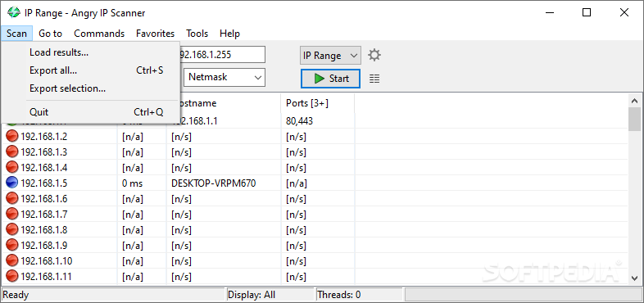Open the Favorites menu
The width and height of the screenshot is (644, 303).
point(155,34)
